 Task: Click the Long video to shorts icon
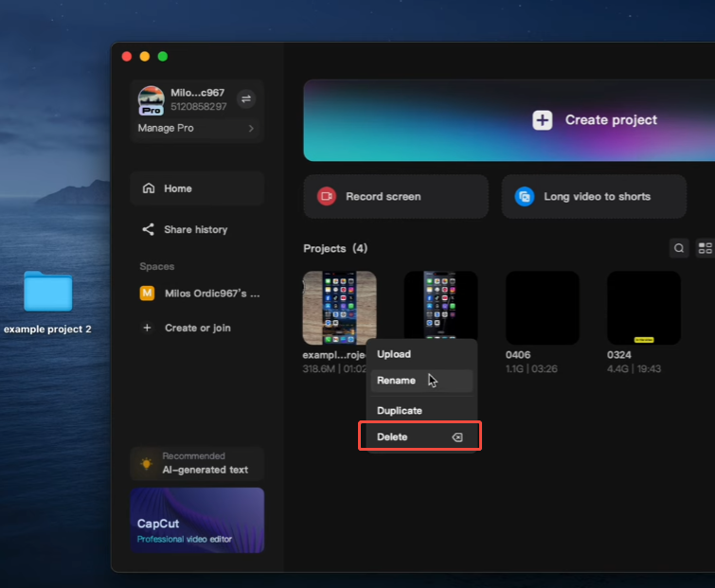tap(525, 197)
